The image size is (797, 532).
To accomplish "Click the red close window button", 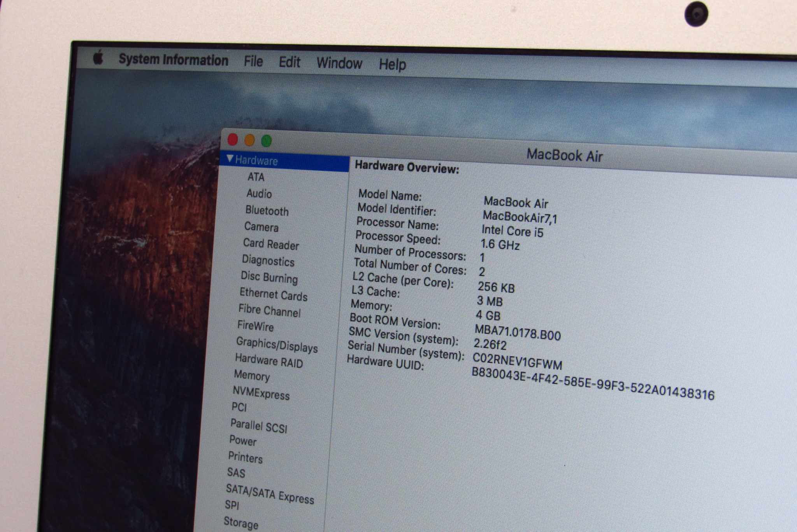I will [x=233, y=139].
